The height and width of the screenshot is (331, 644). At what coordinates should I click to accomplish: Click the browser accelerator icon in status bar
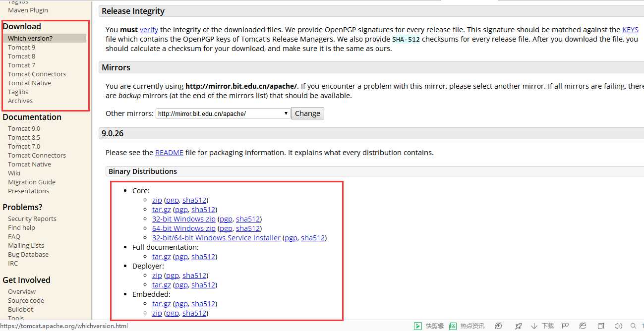click(x=499, y=326)
